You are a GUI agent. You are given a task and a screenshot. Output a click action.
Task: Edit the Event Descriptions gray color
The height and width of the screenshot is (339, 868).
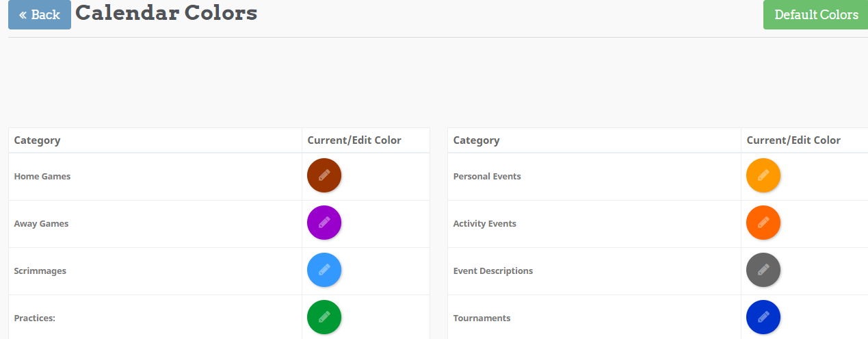tap(763, 270)
